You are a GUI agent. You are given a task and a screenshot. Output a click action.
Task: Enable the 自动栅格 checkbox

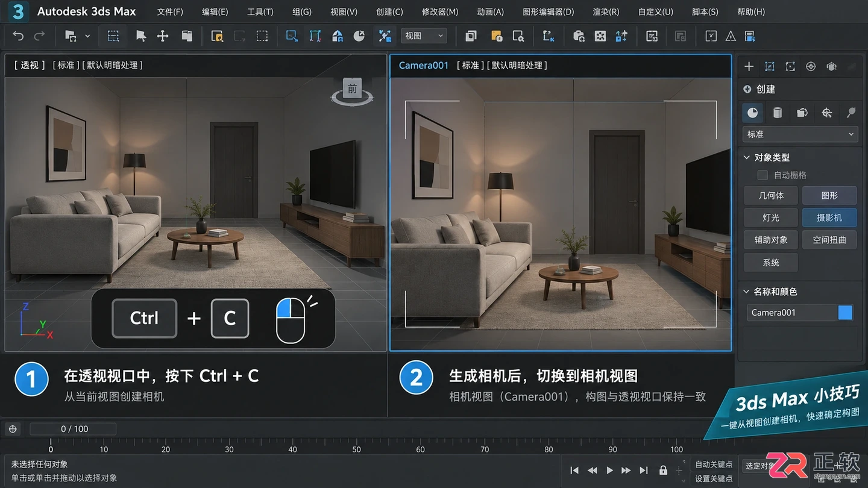tap(763, 175)
